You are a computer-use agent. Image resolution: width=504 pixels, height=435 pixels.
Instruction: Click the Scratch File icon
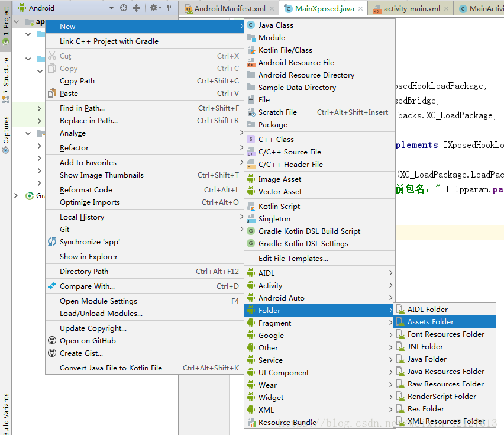coord(251,112)
